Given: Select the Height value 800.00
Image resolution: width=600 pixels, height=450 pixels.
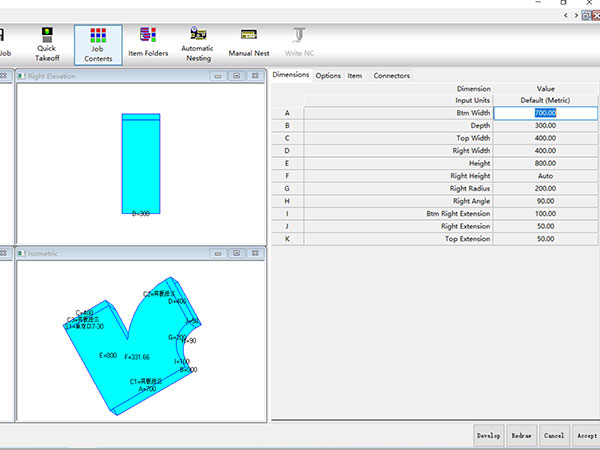Looking at the screenshot, I should [x=545, y=163].
